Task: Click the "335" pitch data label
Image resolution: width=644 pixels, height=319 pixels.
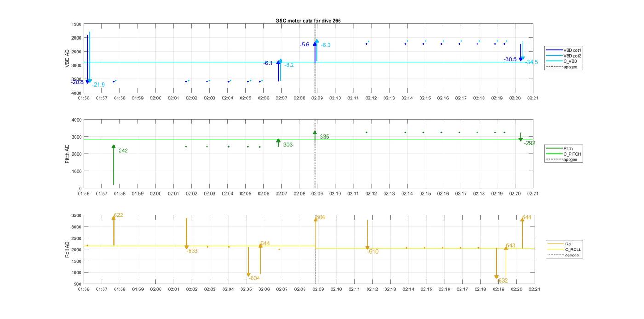Action: (324, 137)
